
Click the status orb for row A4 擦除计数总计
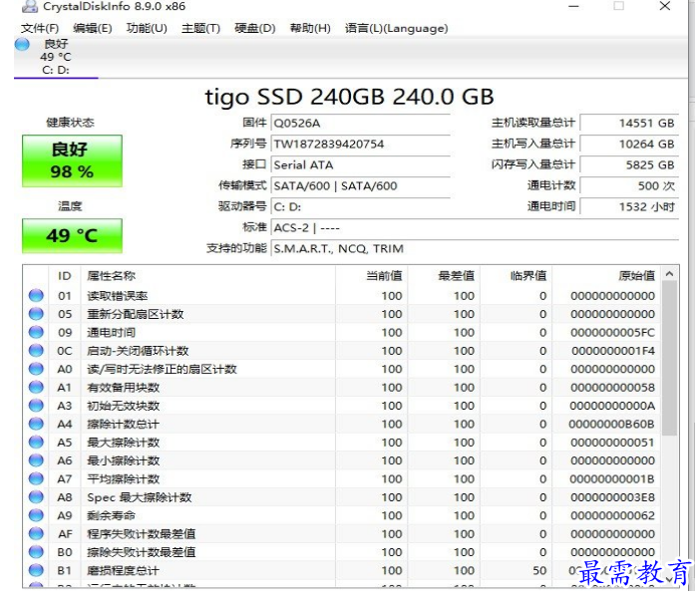pos(36,424)
